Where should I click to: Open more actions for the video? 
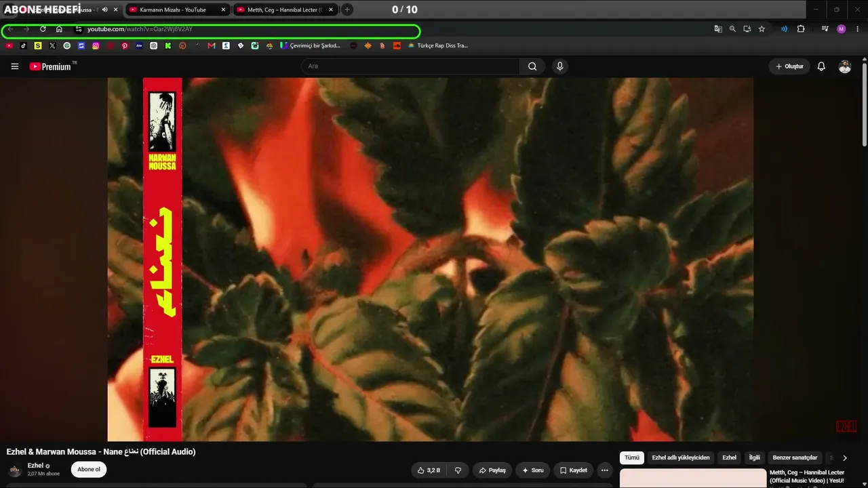click(x=605, y=470)
